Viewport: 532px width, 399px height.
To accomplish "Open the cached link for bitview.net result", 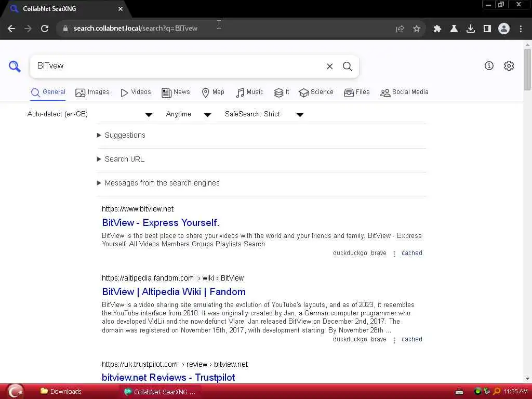I will click(x=412, y=253).
